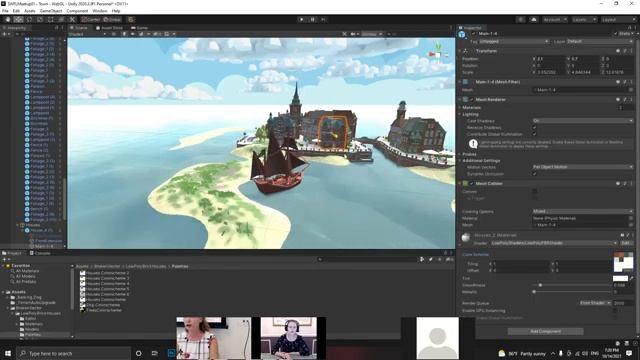Open the Layout dropdown

point(617,19)
